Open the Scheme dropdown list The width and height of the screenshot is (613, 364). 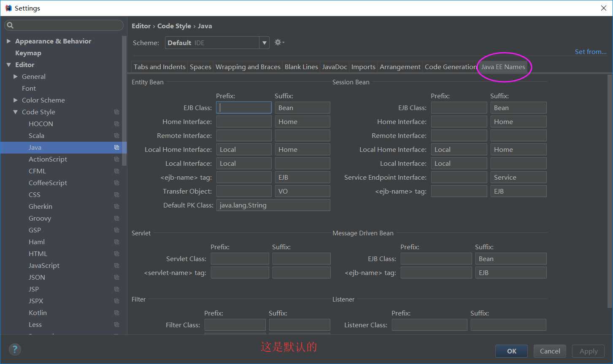pos(265,43)
